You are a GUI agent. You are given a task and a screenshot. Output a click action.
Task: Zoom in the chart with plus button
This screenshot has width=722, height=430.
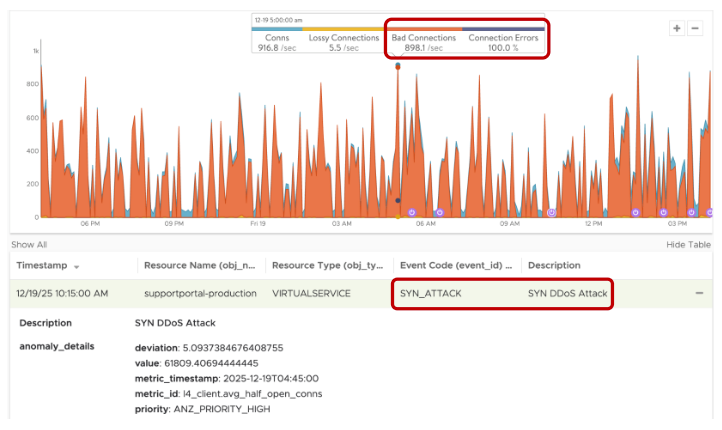point(676,29)
